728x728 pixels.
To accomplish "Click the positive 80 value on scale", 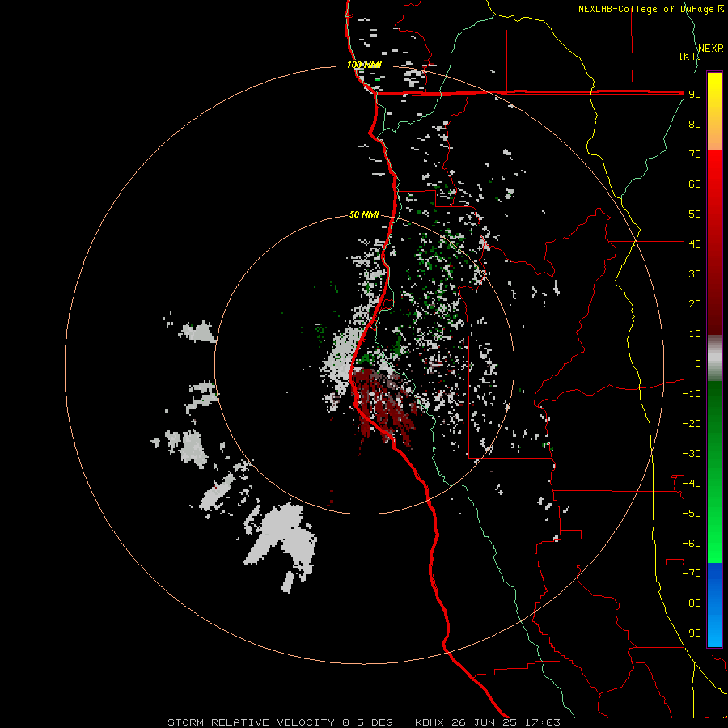I will (x=695, y=124).
